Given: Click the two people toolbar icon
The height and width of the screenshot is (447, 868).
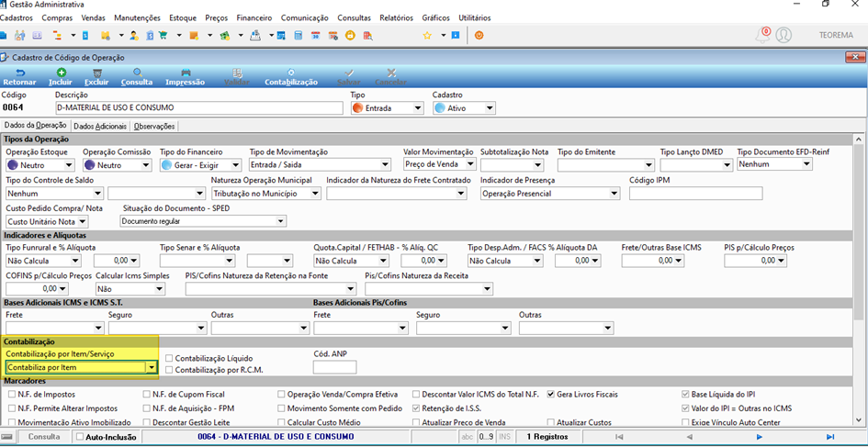Looking at the screenshot, I should (x=20, y=36).
